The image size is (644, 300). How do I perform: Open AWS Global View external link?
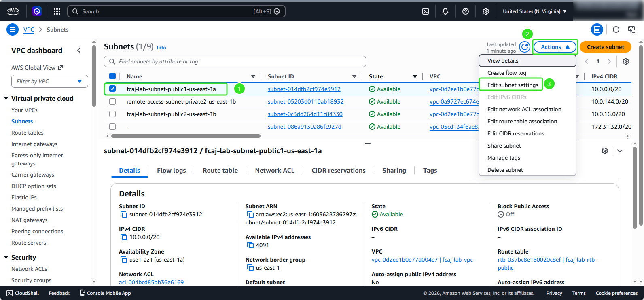pos(37,68)
